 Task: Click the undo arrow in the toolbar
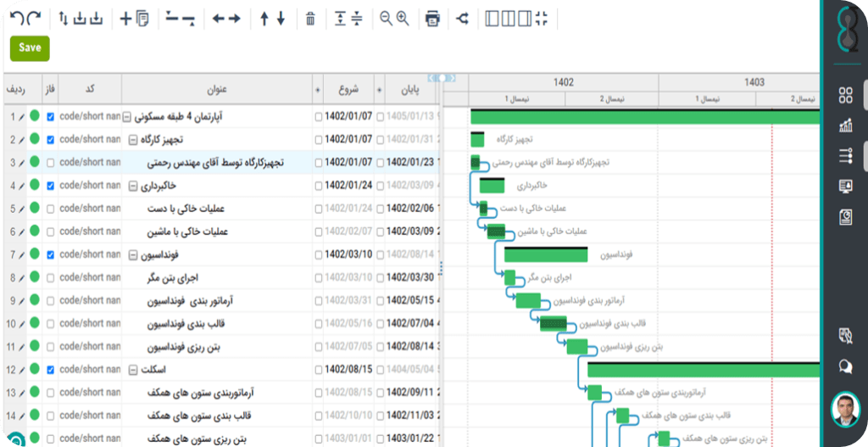(18, 18)
